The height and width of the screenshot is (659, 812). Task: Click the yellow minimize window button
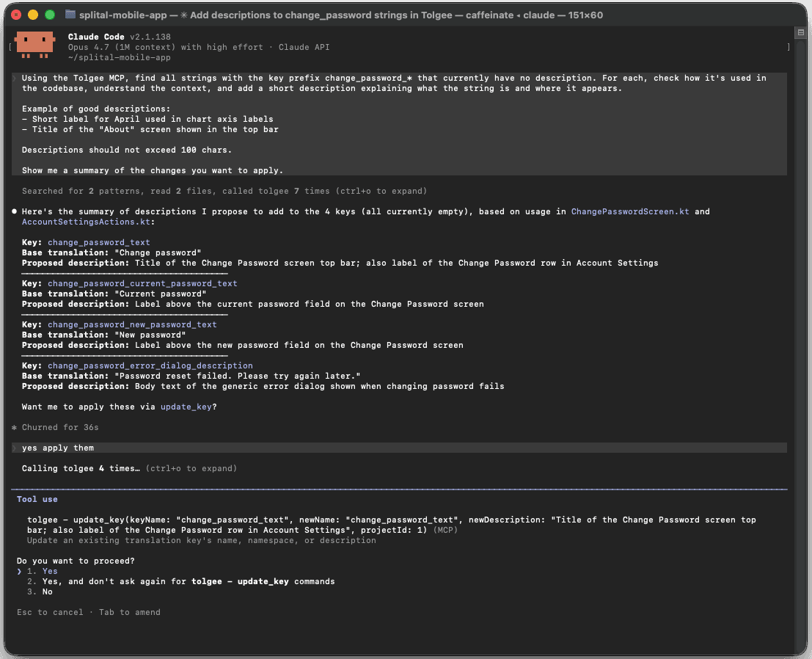33,15
